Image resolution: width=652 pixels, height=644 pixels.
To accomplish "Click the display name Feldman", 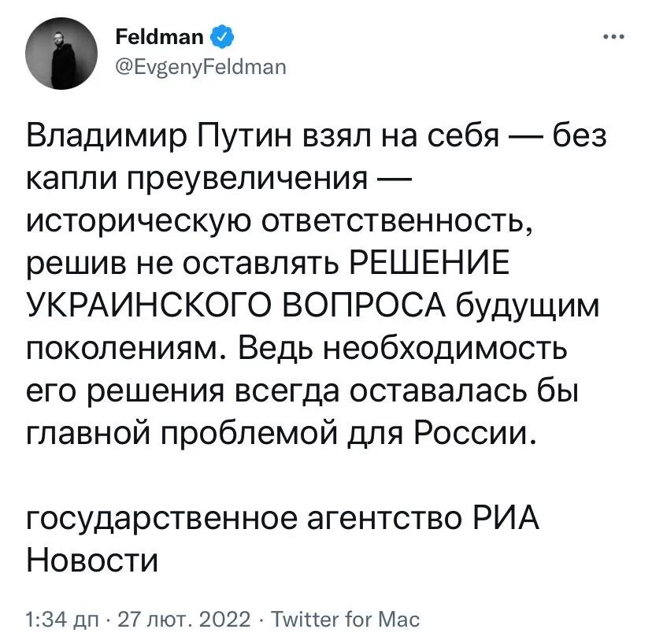I will click(x=159, y=36).
